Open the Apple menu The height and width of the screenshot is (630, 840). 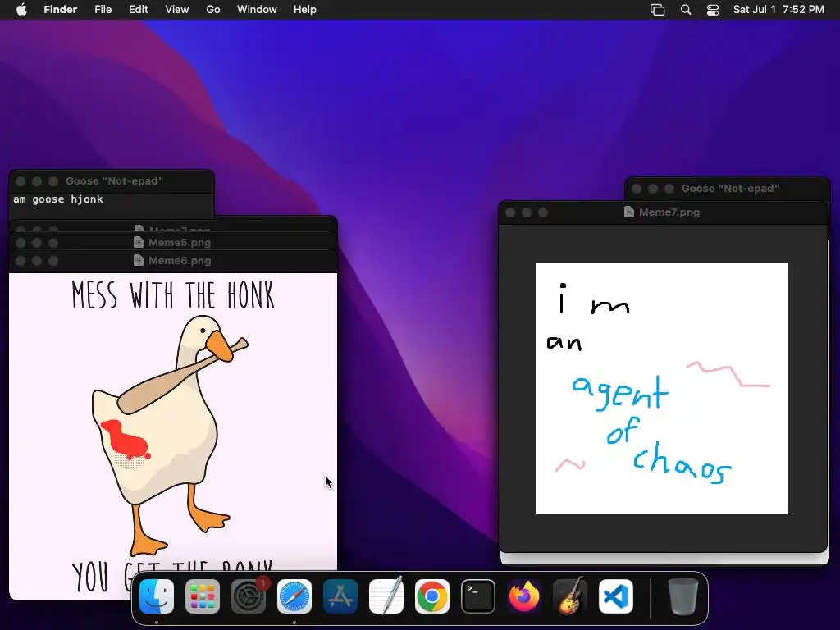click(x=21, y=10)
